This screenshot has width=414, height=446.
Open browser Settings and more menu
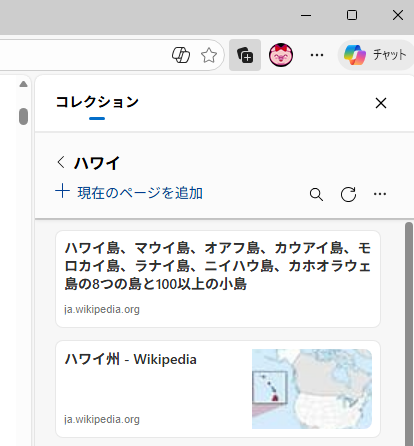[317, 55]
